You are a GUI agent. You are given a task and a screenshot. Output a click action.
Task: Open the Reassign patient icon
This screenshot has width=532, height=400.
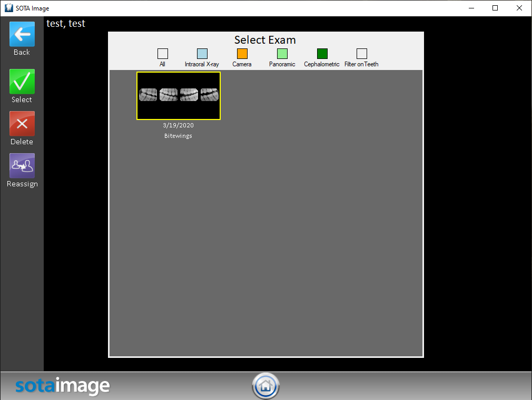[22, 166]
